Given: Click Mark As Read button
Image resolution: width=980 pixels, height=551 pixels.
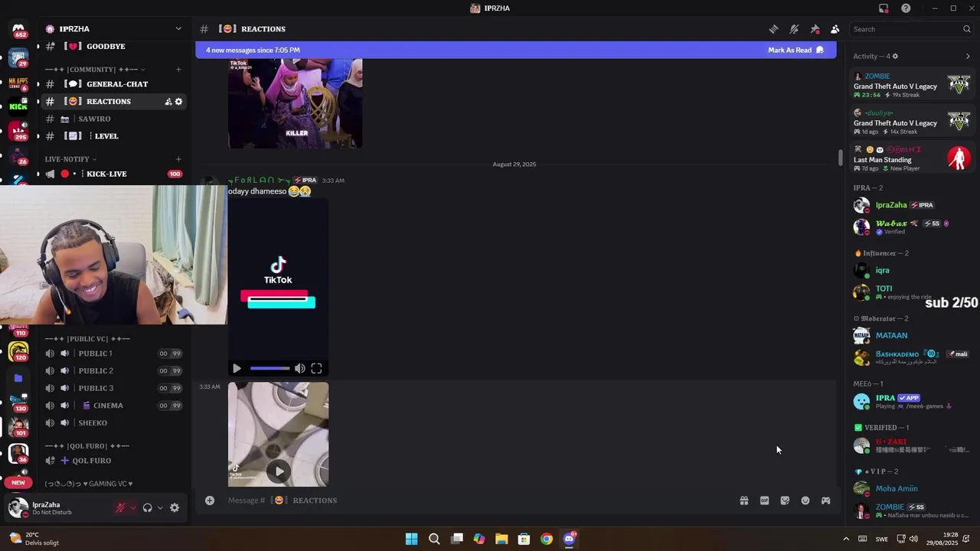Looking at the screenshot, I should [x=796, y=50].
